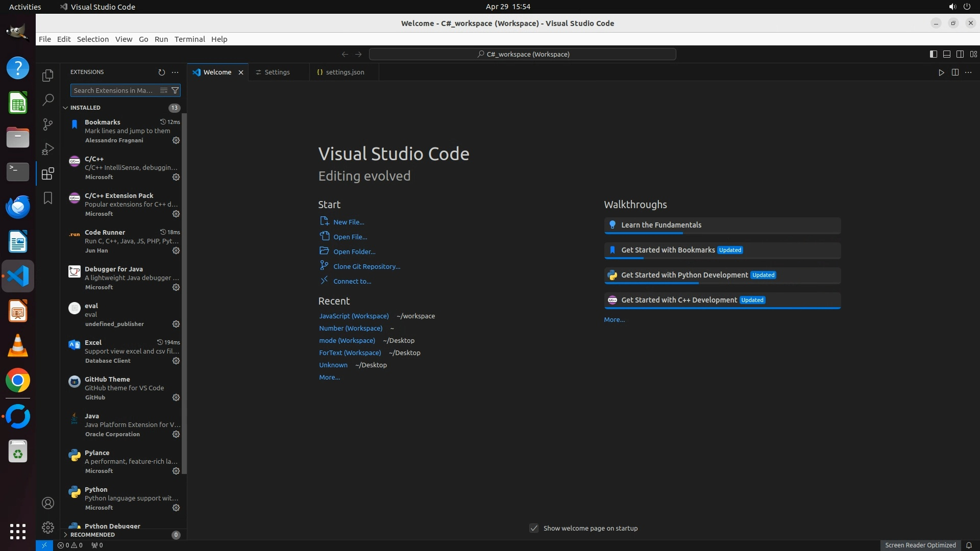Click the Clone Git Repository link
Image resolution: width=980 pixels, height=551 pixels.
tap(366, 266)
